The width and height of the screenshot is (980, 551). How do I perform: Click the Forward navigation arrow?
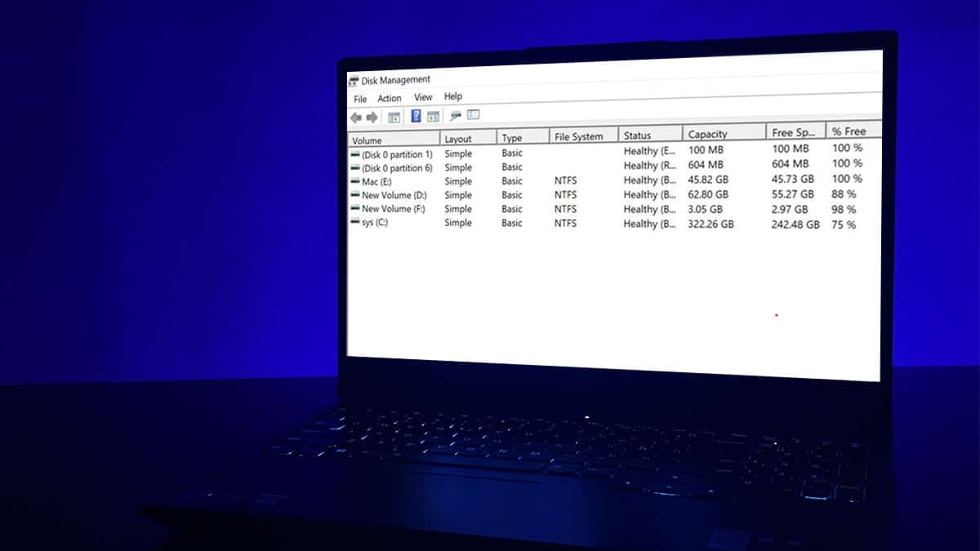point(372,116)
